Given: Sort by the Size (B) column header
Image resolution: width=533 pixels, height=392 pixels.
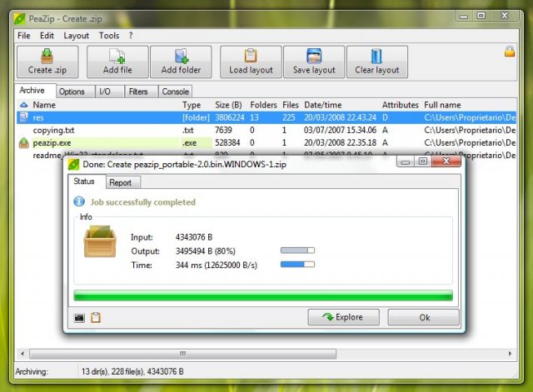Looking at the screenshot, I should (228, 105).
